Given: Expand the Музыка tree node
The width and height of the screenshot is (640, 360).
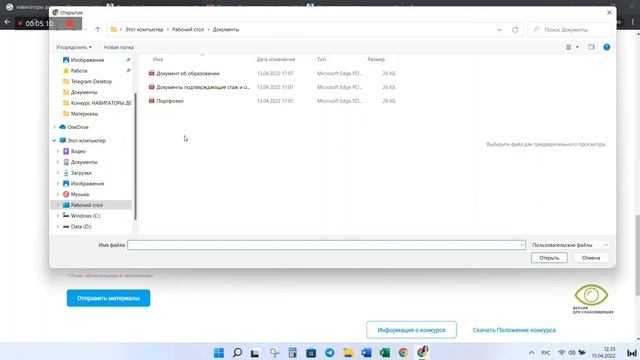Looking at the screenshot, I should [58, 195].
